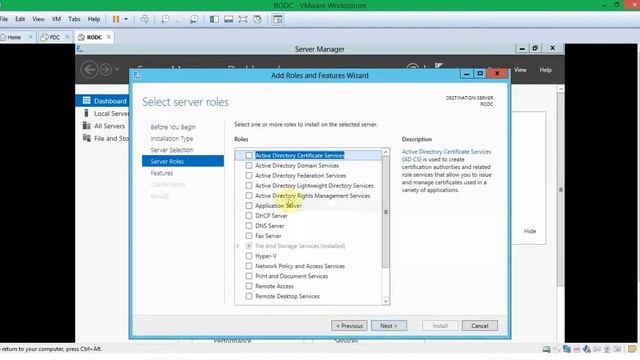Image resolution: width=640 pixels, height=360 pixels.
Task: Open Server Manager Help menu
Action: tap(545, 70)
